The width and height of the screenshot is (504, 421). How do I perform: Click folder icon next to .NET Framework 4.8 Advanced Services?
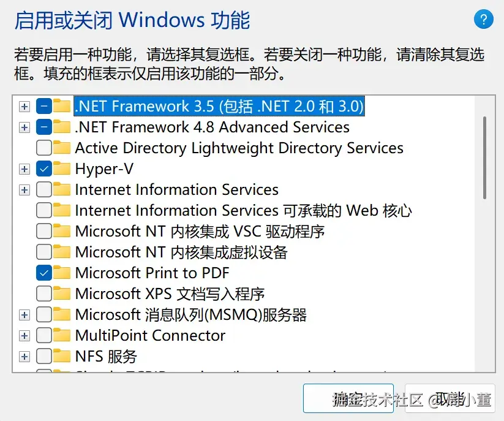61,127
